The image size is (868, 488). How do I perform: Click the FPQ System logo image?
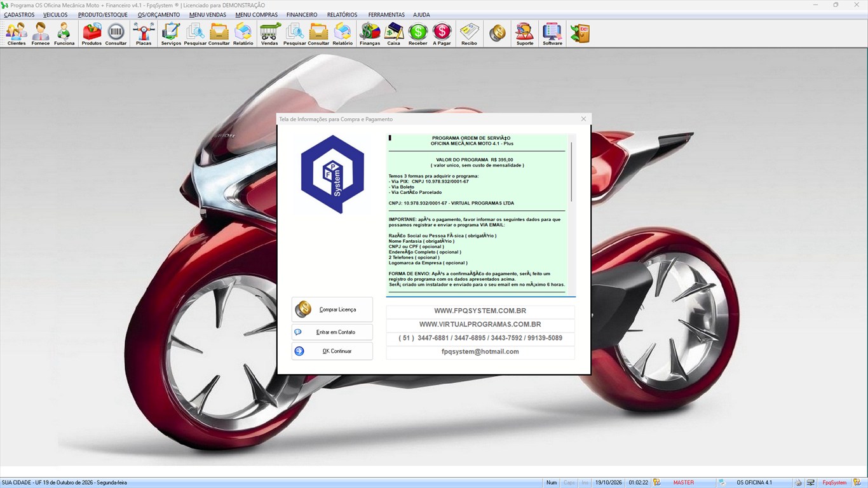(x=332, y=173)
